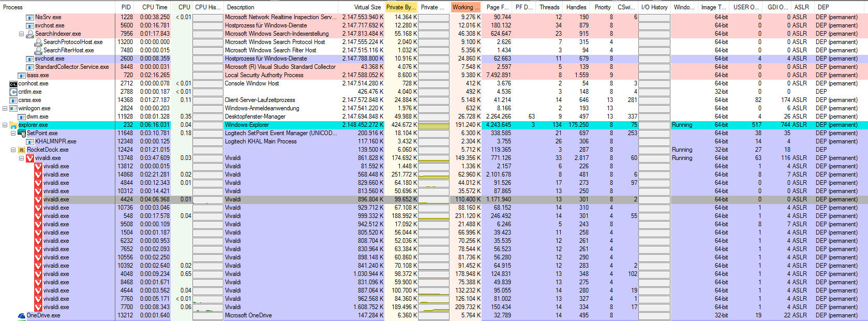Sort by the Description column header
The image size is (868, 321).
281,7
